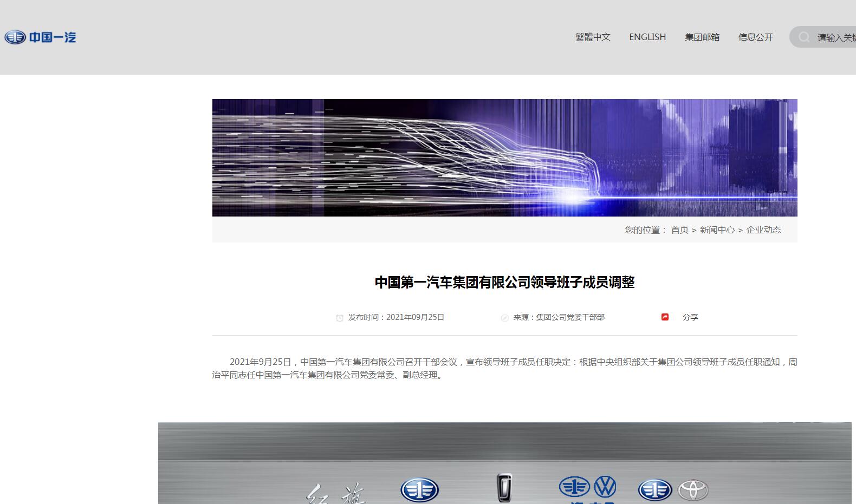The width and height of the screenshot is (856, 504).
Task: Click the 您的位置 breadcrumb label
Action: click(x=646, y=230)
